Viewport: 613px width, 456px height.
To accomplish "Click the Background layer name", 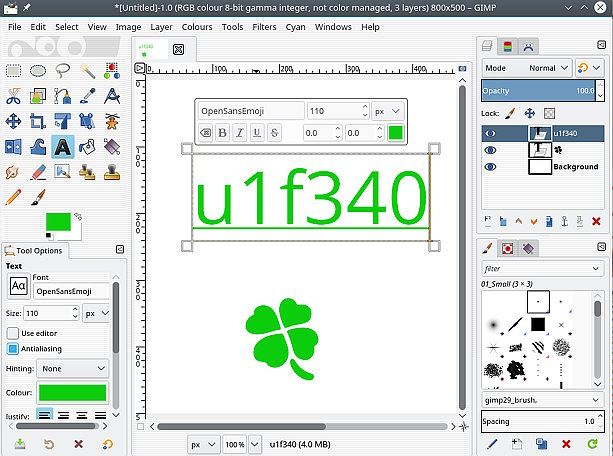I will (x=575, y=167).
